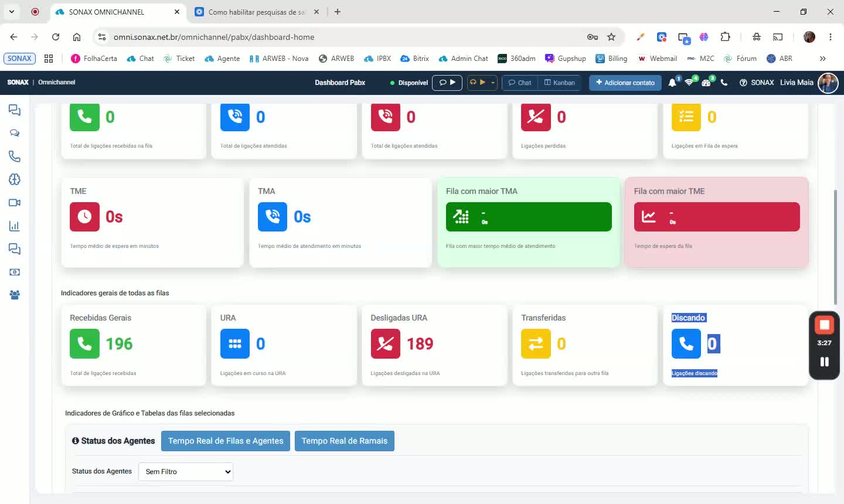Toggle the Disponível availability status

coord(409,83)
